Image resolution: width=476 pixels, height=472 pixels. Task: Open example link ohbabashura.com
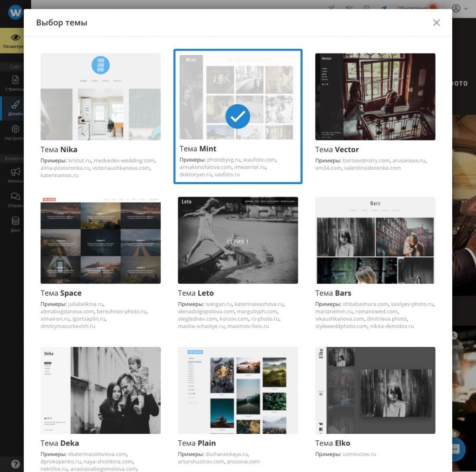(365, 304)
